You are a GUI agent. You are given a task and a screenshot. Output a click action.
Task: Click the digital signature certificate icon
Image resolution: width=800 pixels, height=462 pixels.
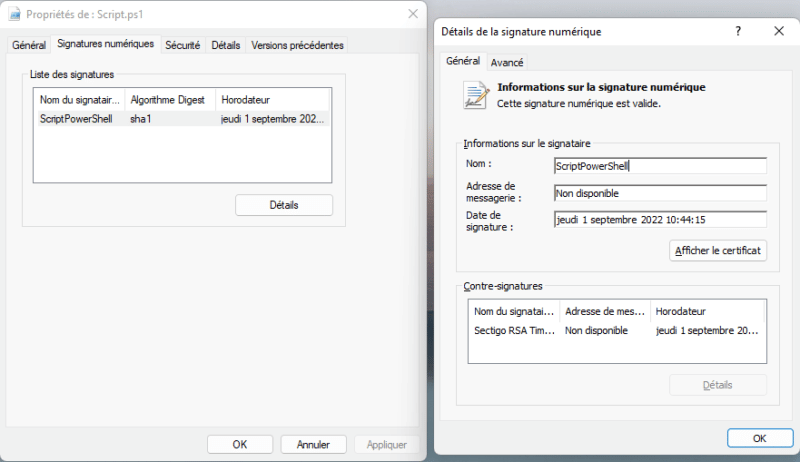tap(476, 95)
